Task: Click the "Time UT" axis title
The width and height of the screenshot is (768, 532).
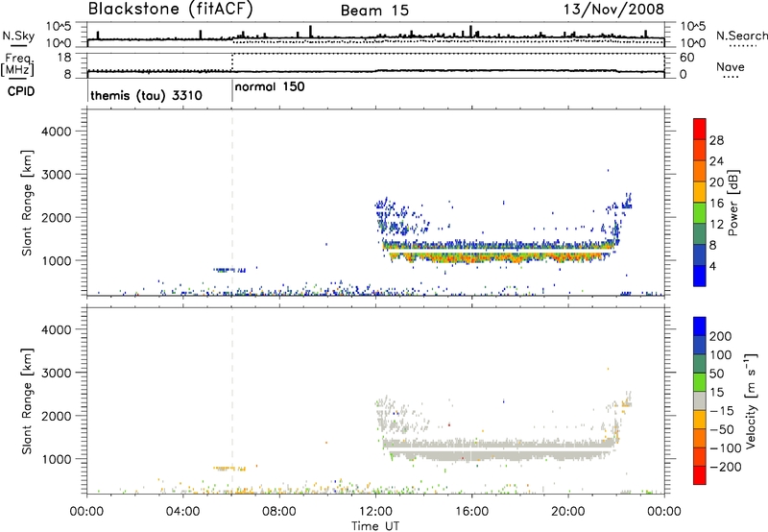Action: point(375,526)
